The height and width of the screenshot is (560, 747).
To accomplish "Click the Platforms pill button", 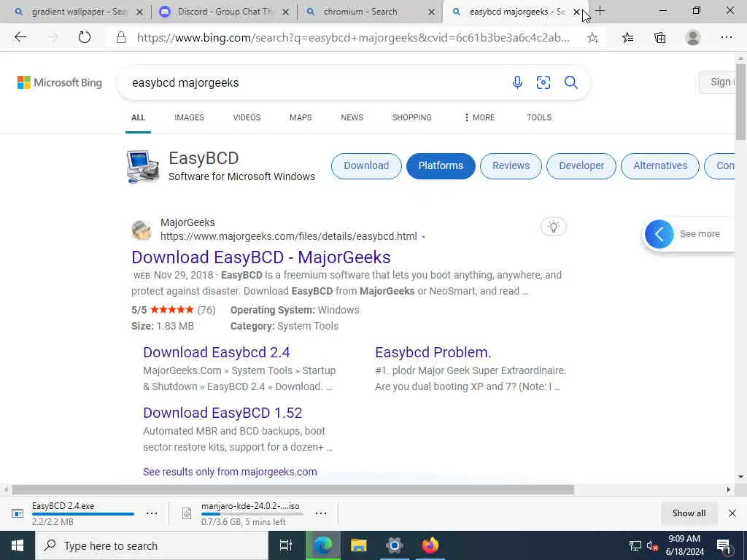I will (x=441, y=166).
